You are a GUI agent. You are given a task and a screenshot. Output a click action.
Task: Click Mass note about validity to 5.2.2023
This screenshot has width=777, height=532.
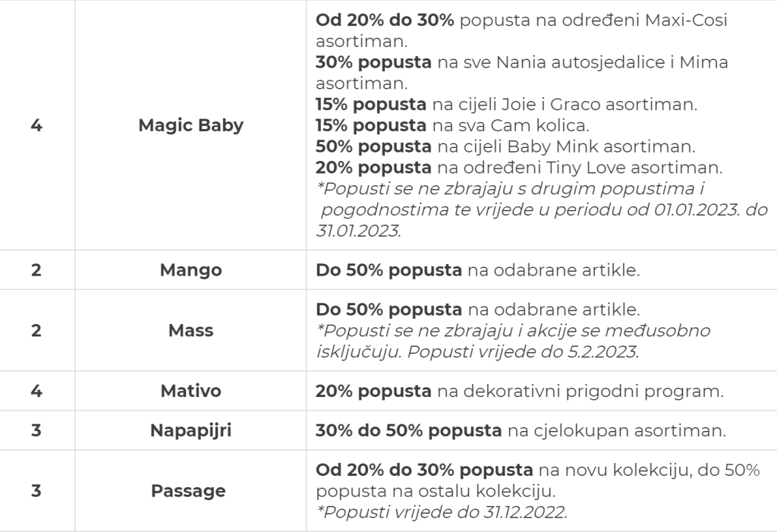(513, 341)
